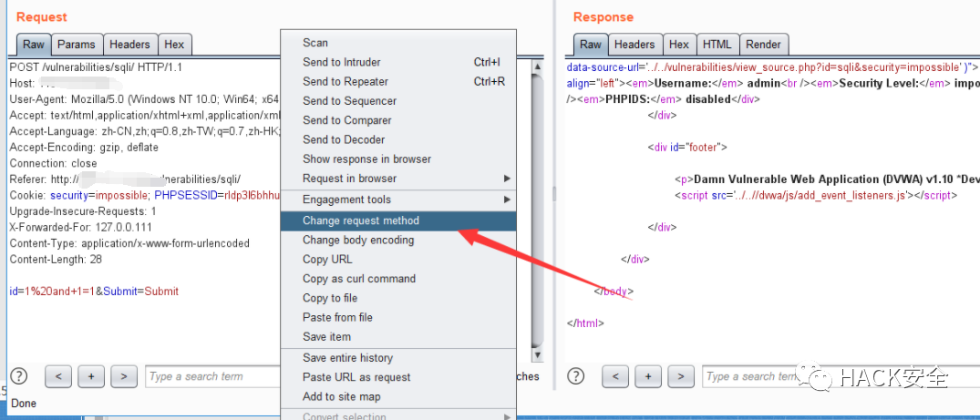The image size is (980, 420).
Task: Click the Accept-Encoding: gzip, deflate line
Action: 84,148
